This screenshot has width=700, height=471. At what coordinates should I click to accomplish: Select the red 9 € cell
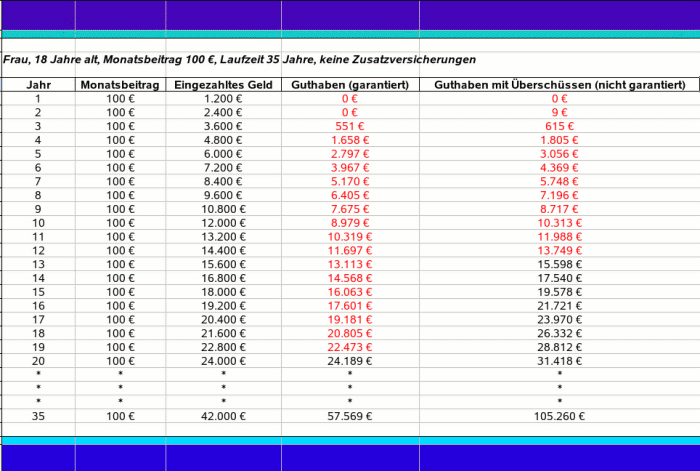tap(559, 113)
